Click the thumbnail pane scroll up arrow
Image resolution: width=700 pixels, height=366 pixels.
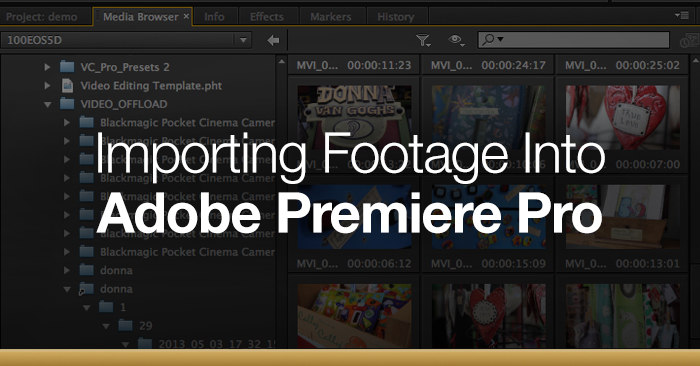tap(695, 60)
